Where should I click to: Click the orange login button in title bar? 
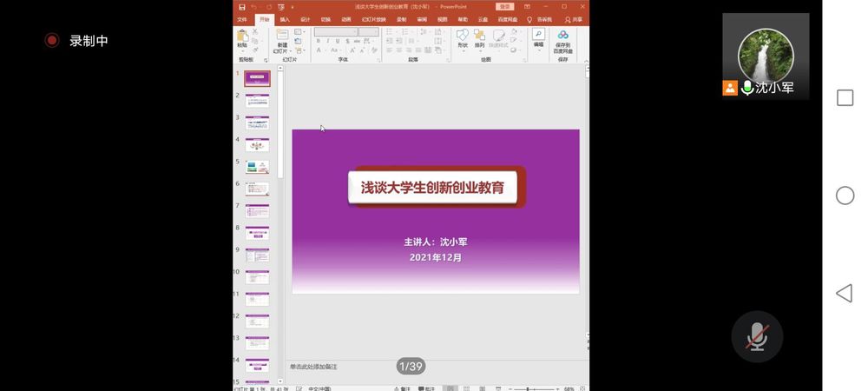point(504,6)
